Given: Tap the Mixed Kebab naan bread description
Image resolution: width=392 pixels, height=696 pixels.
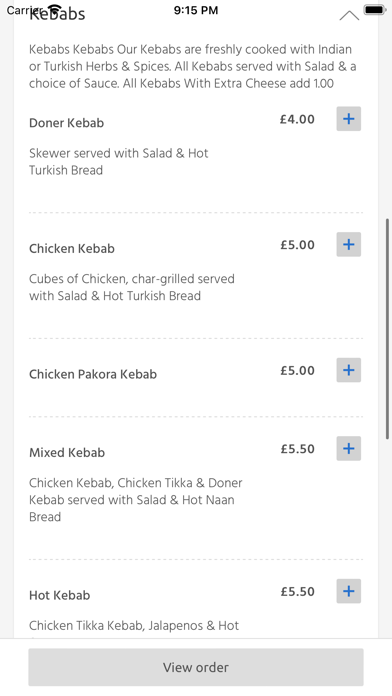Looking at the screenshot, I should coord(136,500).
